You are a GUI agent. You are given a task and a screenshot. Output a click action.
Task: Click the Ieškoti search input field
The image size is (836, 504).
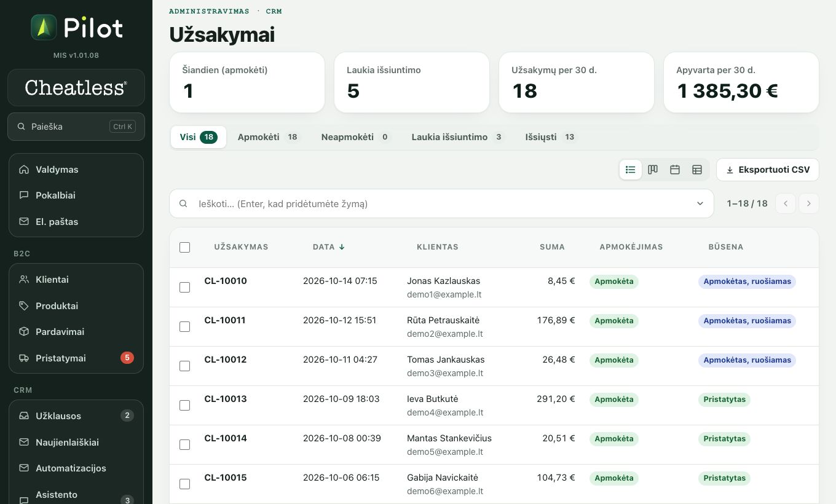(441, 203)
